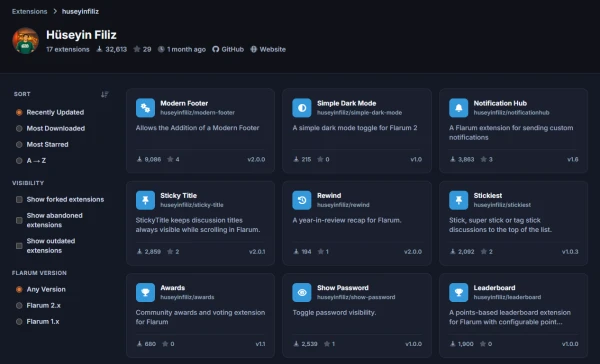
Task: Click huseyinfiliz breadcrumb item
Action: click(80, 11)
